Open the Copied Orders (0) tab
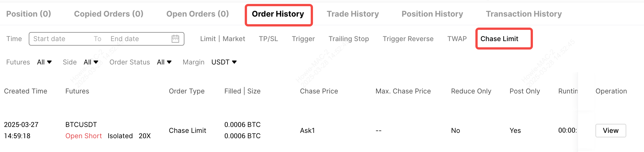644x152 pixels. tap(109, 14)
